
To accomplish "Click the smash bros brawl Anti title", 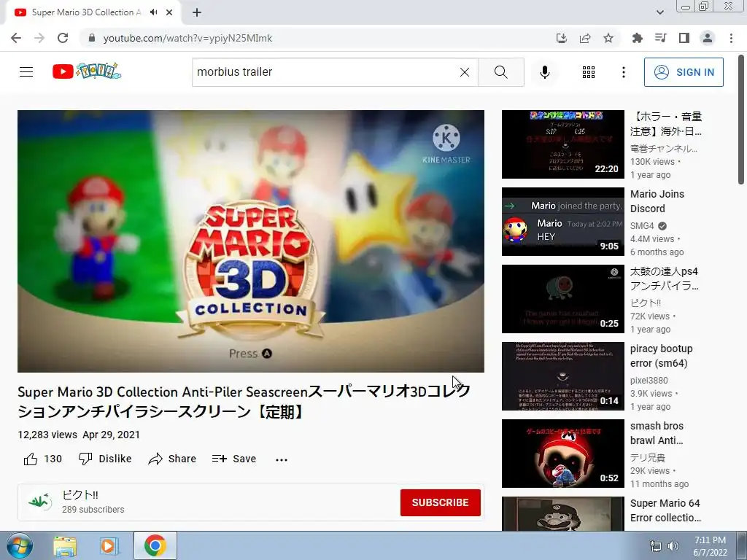I will tap(657, 433).
